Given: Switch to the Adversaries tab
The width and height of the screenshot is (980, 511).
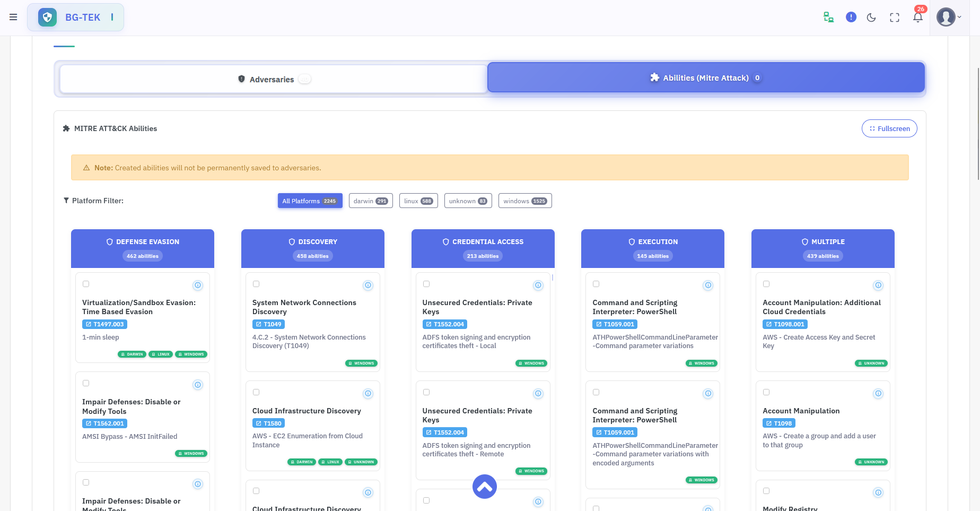Looking at the screenshot, I should tap(273, 79).
